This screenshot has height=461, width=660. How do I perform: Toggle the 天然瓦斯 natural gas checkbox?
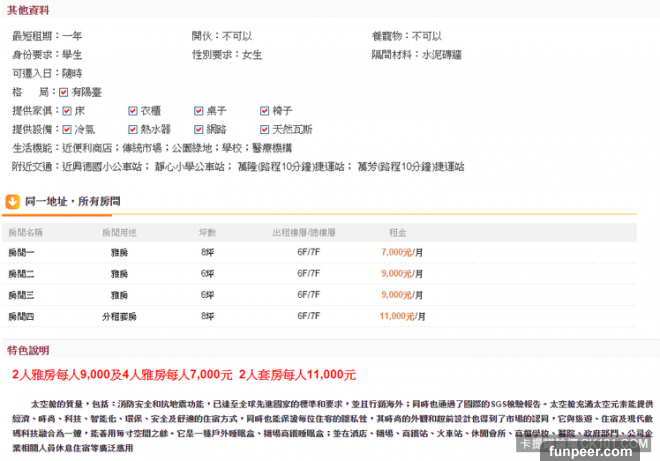(x=265, y=129)
